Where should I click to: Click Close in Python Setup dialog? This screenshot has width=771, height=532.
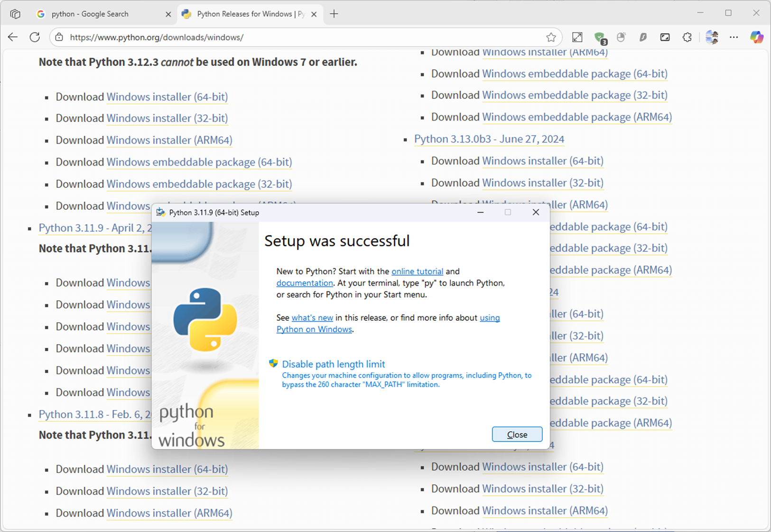(x=517, y=434)
